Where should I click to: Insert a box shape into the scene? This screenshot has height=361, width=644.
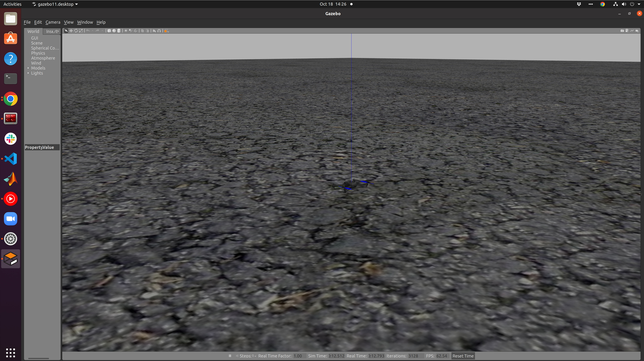pos(109,30)
